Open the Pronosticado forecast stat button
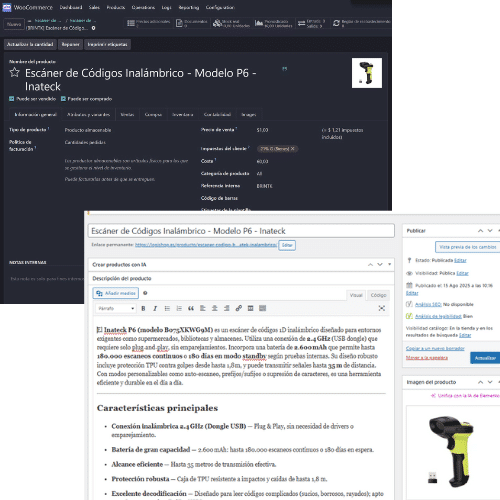This screenshot has height=500, width=500. [x=274, y=23]
